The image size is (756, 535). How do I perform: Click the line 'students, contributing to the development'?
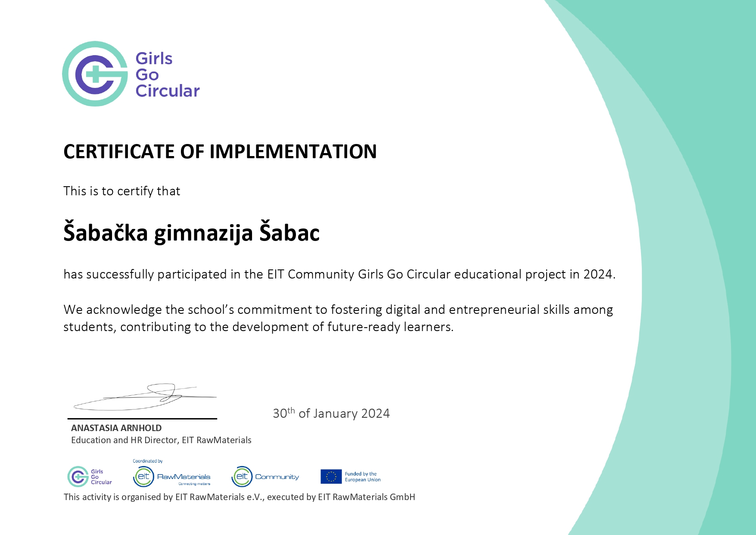coord(258,327)
